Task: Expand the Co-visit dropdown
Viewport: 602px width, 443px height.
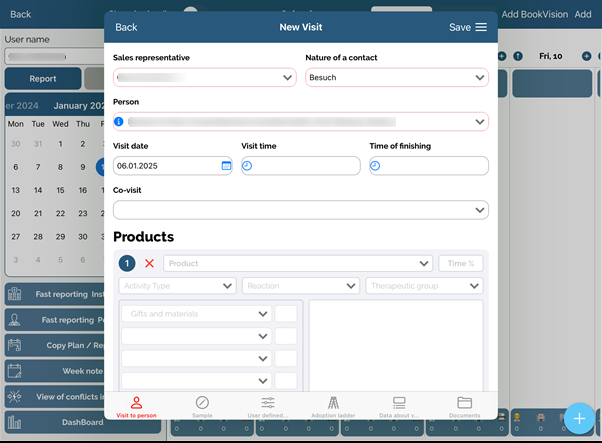Action: 480,210
